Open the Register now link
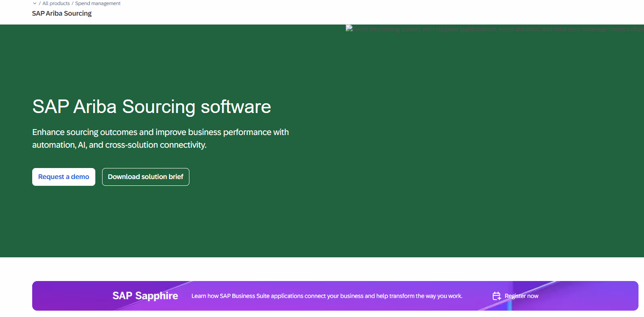The image size is (644, 317). (521, 296)
